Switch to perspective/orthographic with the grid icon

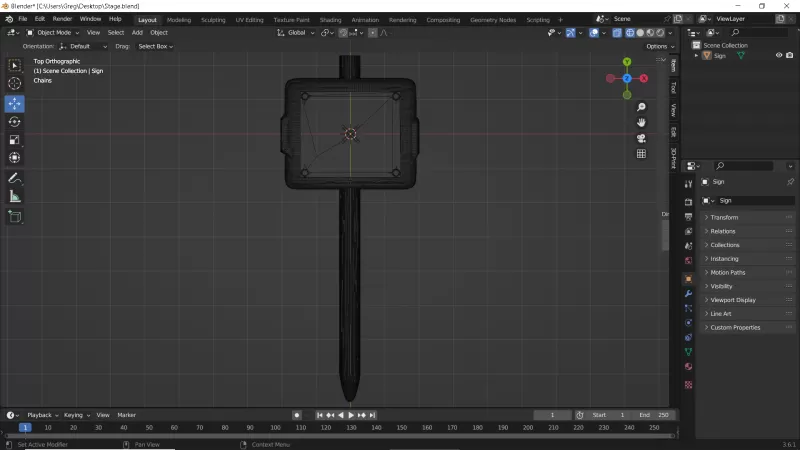[x=641, y=154]
